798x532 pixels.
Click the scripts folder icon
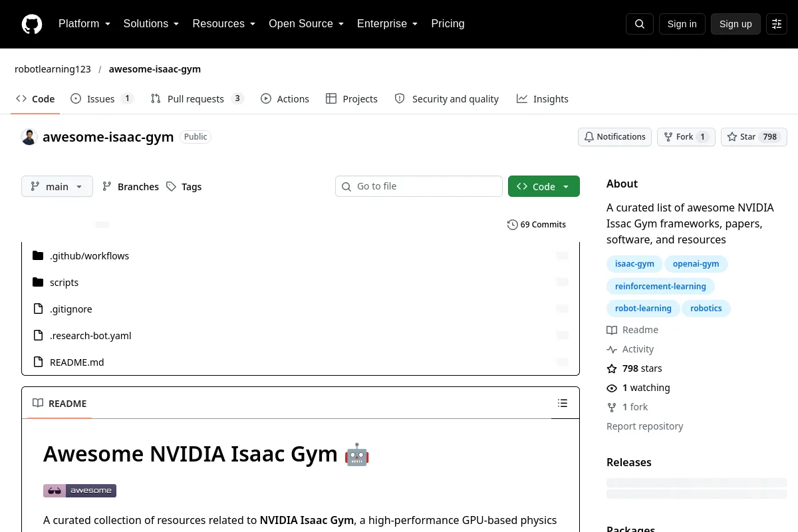(38, 283)
